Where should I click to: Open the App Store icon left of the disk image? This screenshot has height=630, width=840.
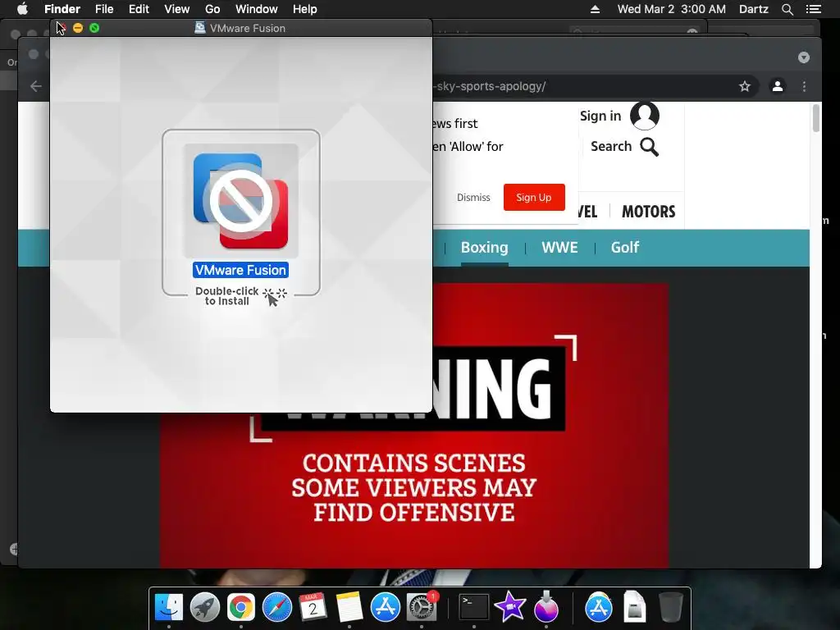click(x=598, y=608)
